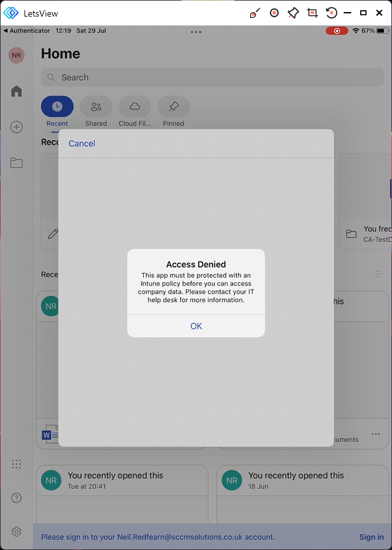Pin the LetsView window on top
Image resolution: width=392 pixels, height=550 pixels.
[293, 13]
